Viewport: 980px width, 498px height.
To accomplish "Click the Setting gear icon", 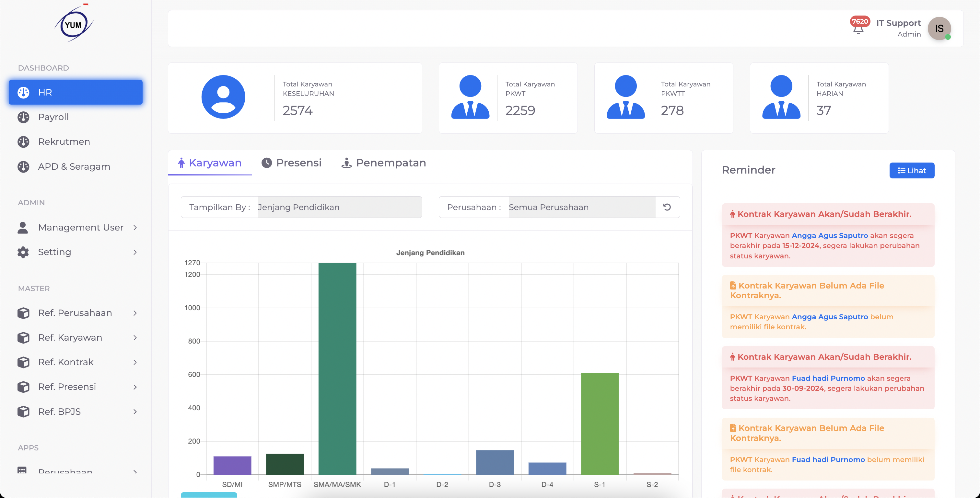I will (x=23, y=252).
